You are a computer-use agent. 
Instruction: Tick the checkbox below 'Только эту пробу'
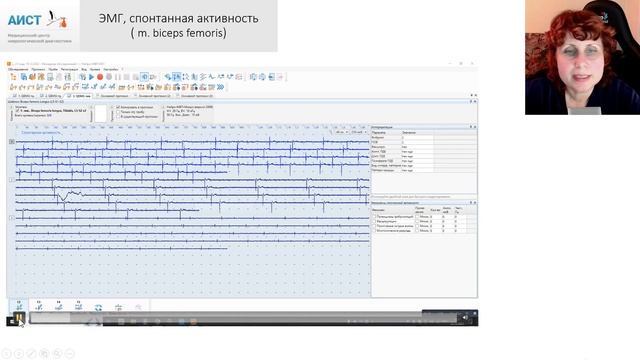pyautogui.click(x=118, y=116)
